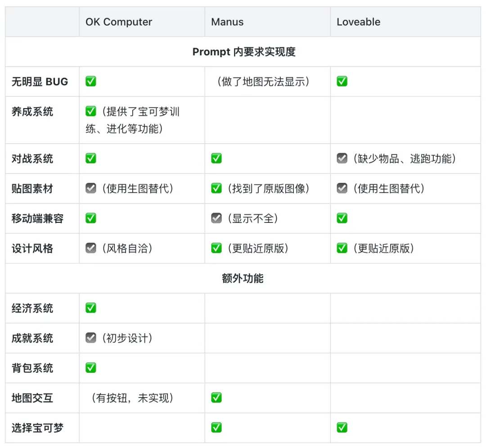The width and height of the screenshot is (486, 448).
Task: Click OK Computer's note (使用生图替代)
Action: 138,188
